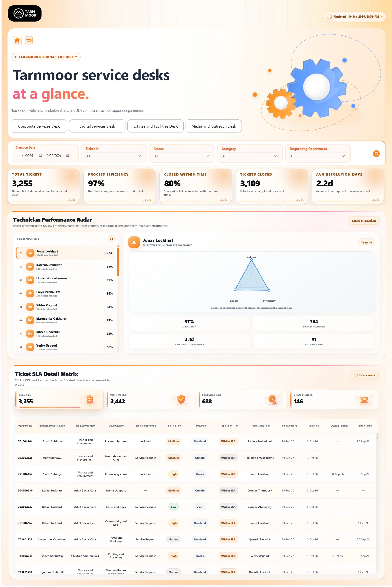Click the MU avatar for Maren Underhill

click(x=30, y=334)
